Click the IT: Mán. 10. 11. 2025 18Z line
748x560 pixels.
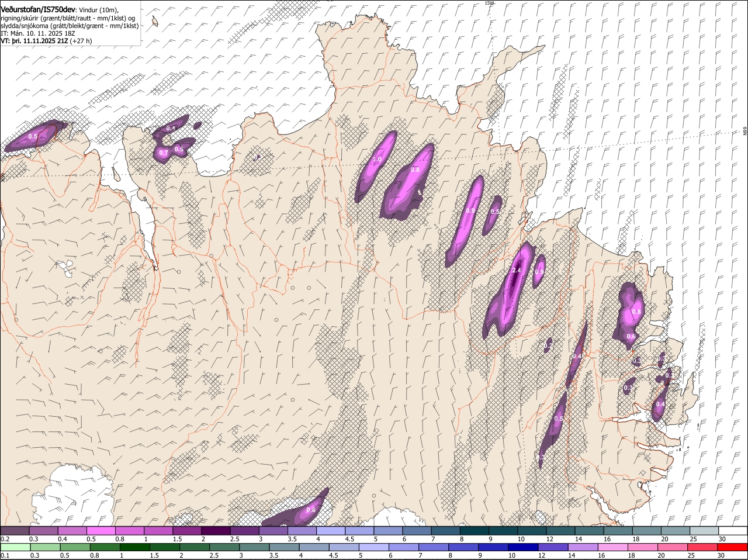tap(38, 33)
